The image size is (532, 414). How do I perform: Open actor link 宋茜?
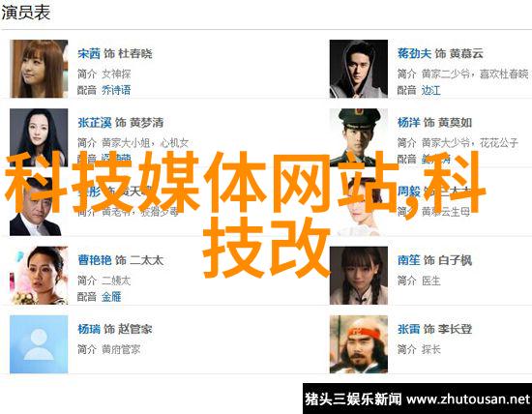tap(89, 53)
